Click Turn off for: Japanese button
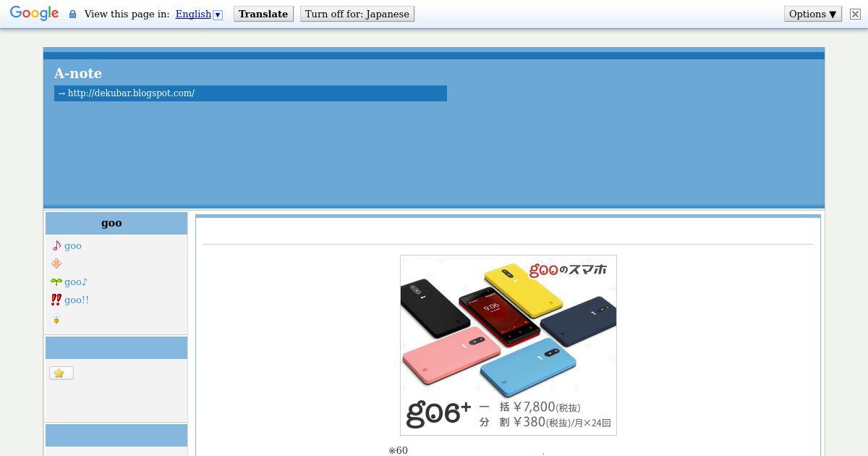Image resolution: width=868 pixels, height=456 pixels. [357, 14]
